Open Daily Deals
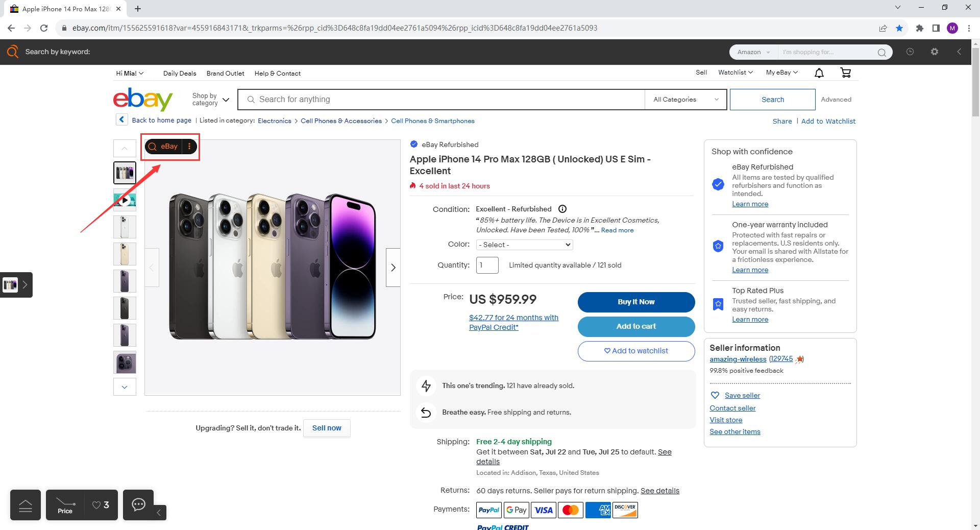The image size is (980, 530). coord(180,73)
